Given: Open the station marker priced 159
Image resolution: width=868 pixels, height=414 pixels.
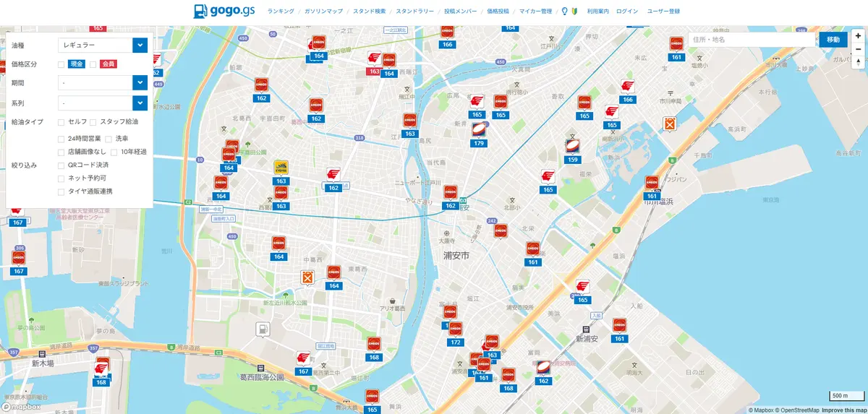Looking at the screenshot, I should click(573, 150).
